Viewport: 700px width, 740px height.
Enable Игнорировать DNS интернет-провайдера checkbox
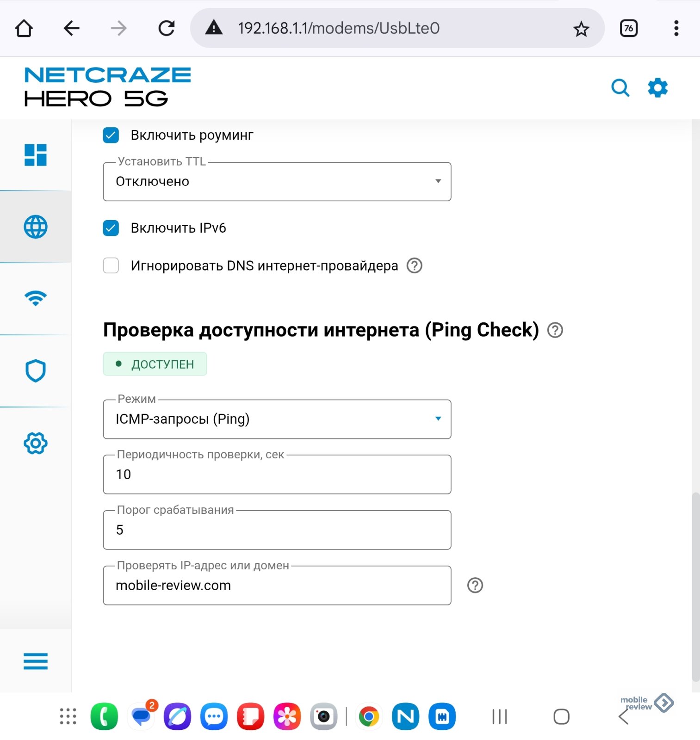tap(111, 266)
